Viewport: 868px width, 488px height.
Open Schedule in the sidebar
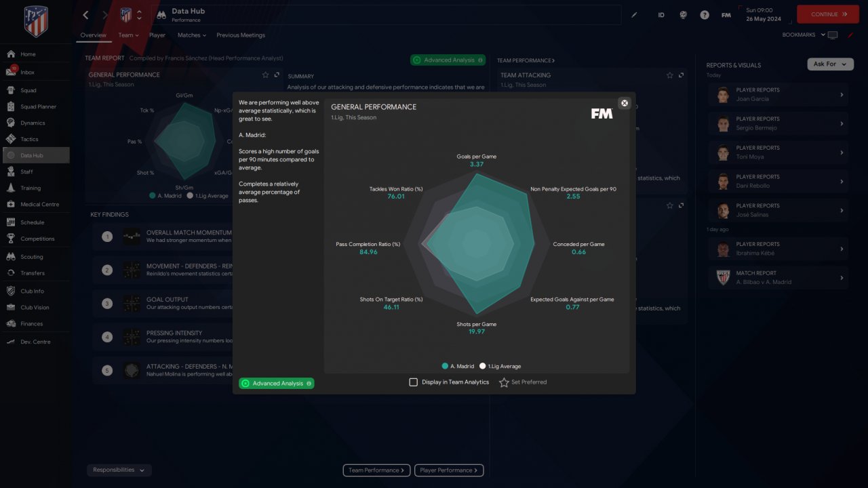[35, 222]
